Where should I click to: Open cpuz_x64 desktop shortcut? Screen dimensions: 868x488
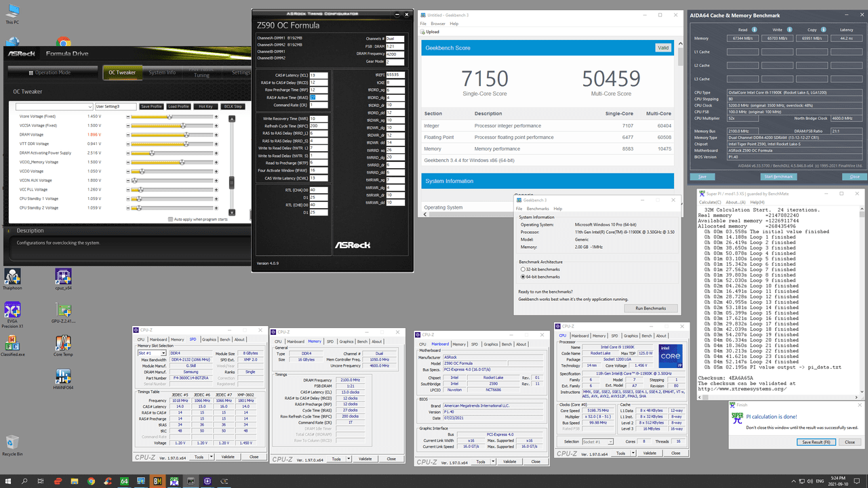point(62,280)
